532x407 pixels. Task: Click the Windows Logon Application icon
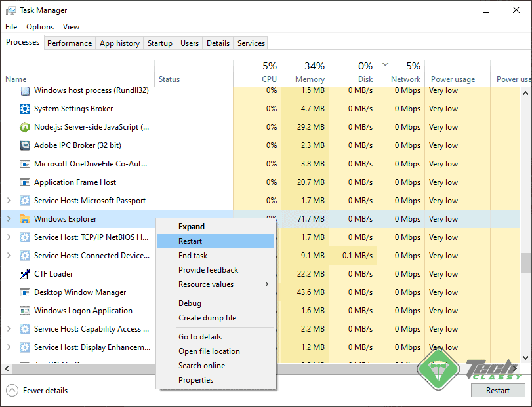(25, 311)
